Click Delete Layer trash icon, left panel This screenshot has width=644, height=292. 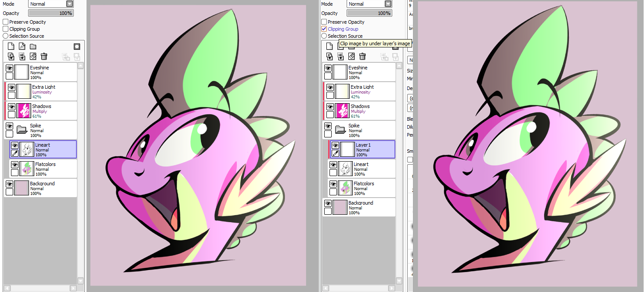coord(44,56)
